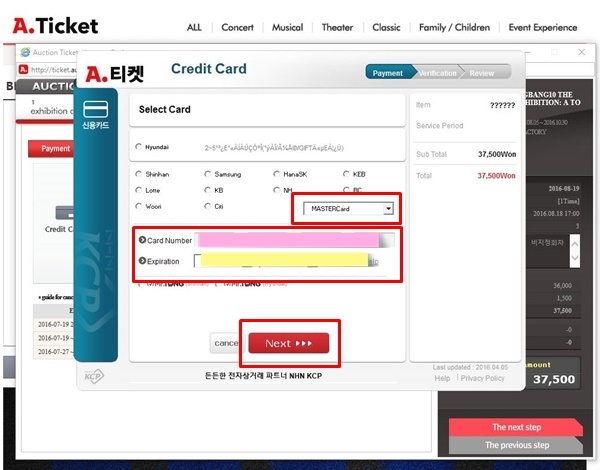Click The previous step button
This screenshot has height=470, width=600.
pyautogui.click(x=516, y=445)
